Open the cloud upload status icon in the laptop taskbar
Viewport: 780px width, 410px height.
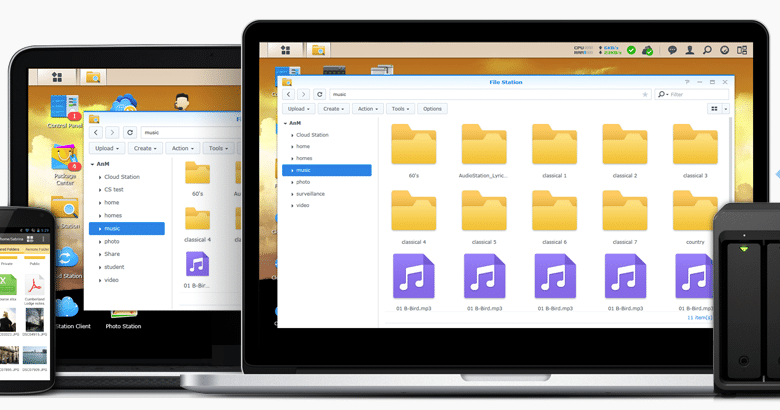tap(648, 50)
